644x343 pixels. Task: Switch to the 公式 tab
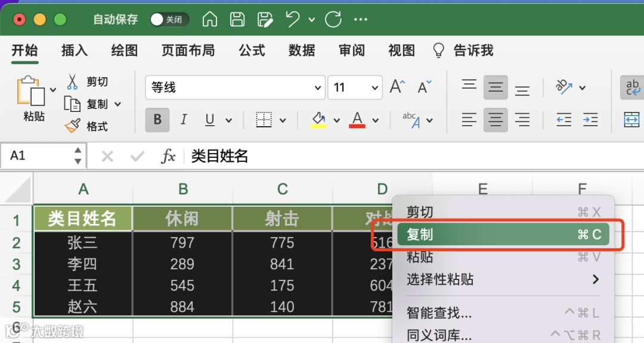pyautogui.click(x=252, y=51)
